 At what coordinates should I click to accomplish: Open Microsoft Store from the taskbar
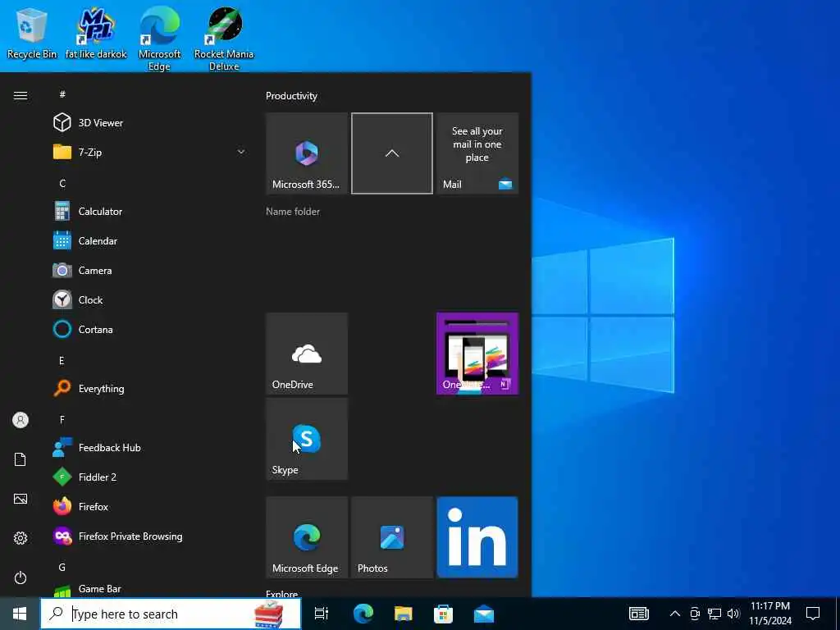coord(443,614)
